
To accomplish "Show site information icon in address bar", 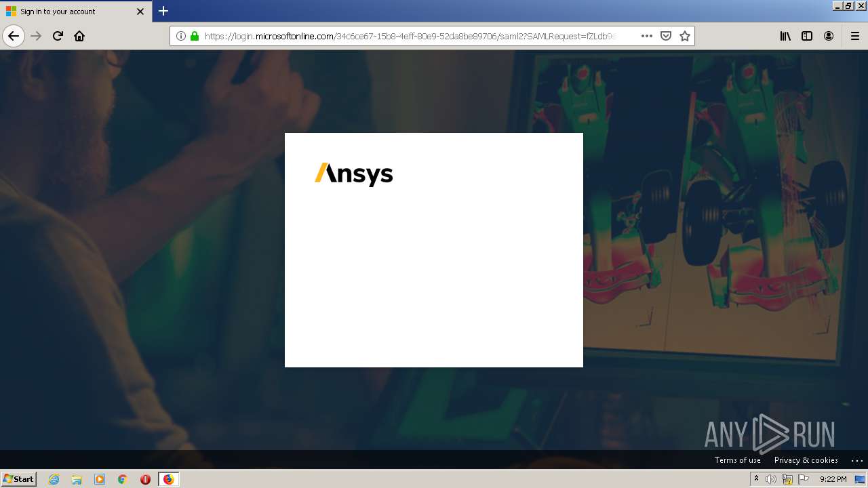I will click(x=181, y=36).
